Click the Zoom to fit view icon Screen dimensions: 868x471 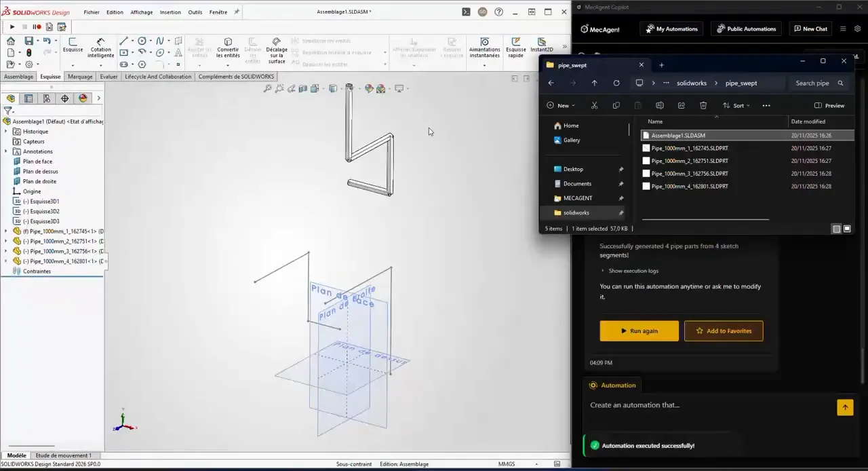pos(268,88)
